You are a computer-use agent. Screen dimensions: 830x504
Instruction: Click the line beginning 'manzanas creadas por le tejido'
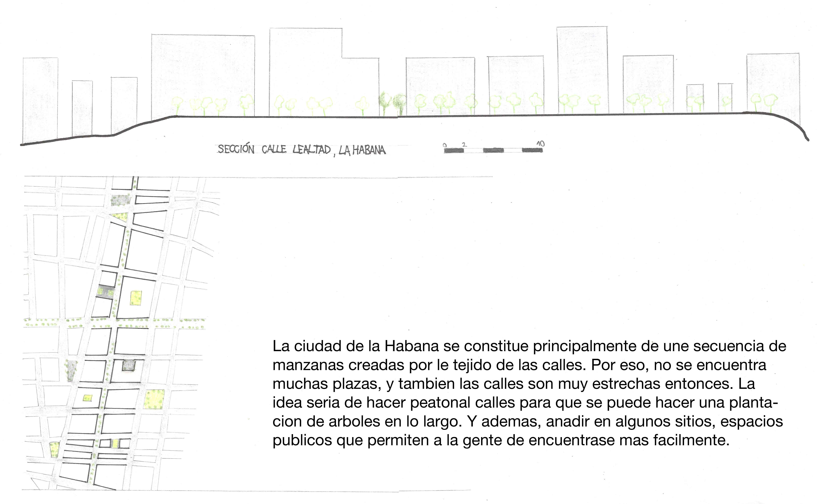tap(519, 365)
